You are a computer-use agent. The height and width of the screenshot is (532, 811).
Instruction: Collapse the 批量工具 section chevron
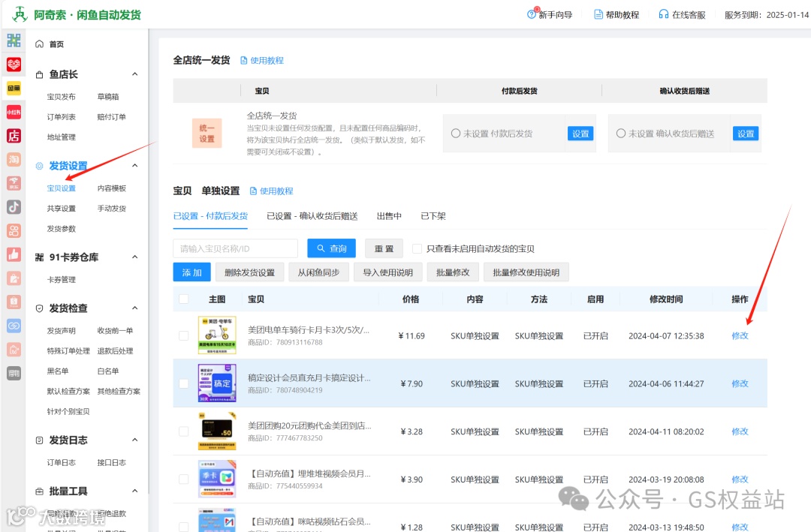(135, 491)
